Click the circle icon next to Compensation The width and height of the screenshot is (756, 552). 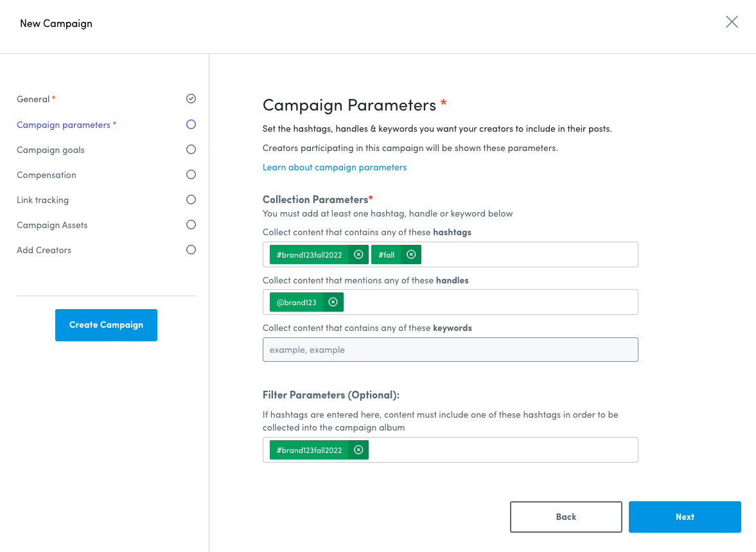tap(191, 174)
